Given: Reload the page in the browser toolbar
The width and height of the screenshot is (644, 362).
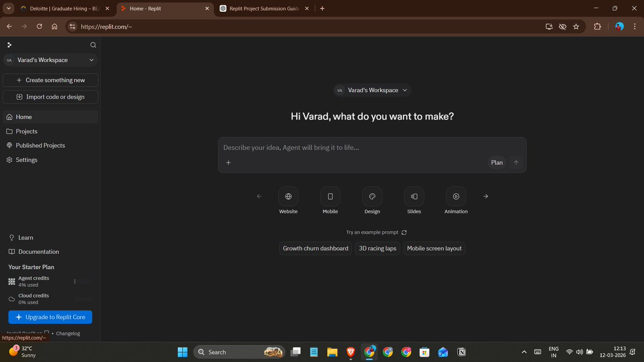Looking at the screenshot, I should tap(39, 26).
